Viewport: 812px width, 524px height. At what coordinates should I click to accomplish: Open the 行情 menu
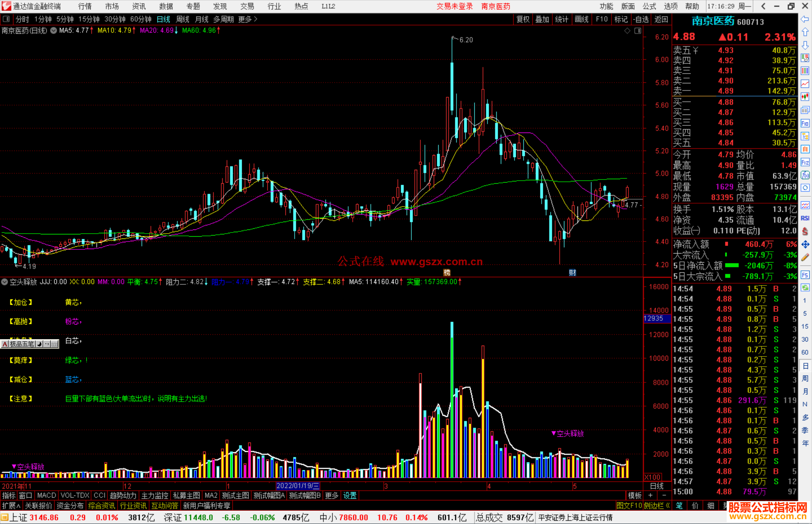click(x=85, y=6)
